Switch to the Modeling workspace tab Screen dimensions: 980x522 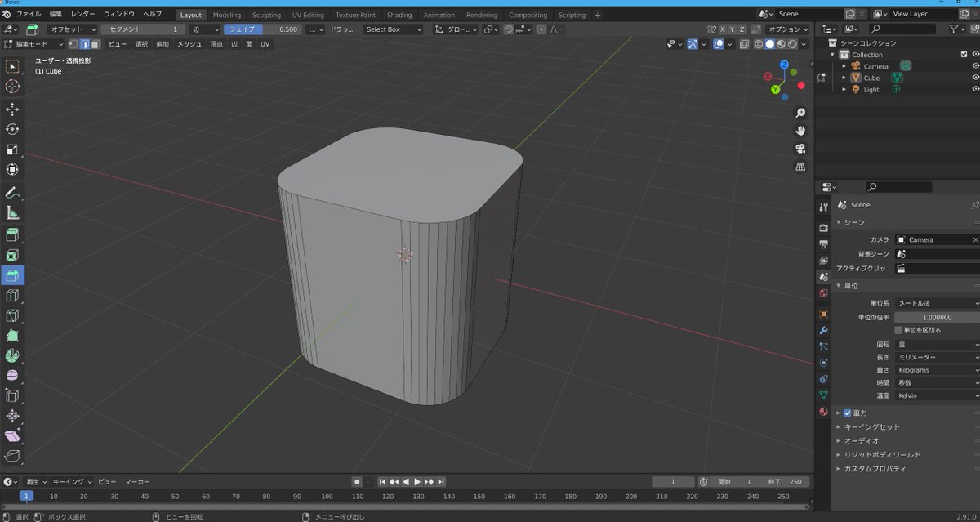point(227,15)
